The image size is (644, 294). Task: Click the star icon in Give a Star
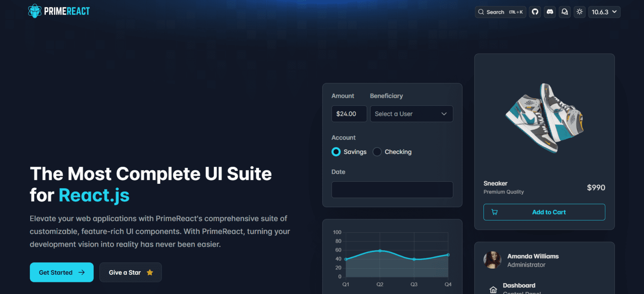click(x=150, y=272)
